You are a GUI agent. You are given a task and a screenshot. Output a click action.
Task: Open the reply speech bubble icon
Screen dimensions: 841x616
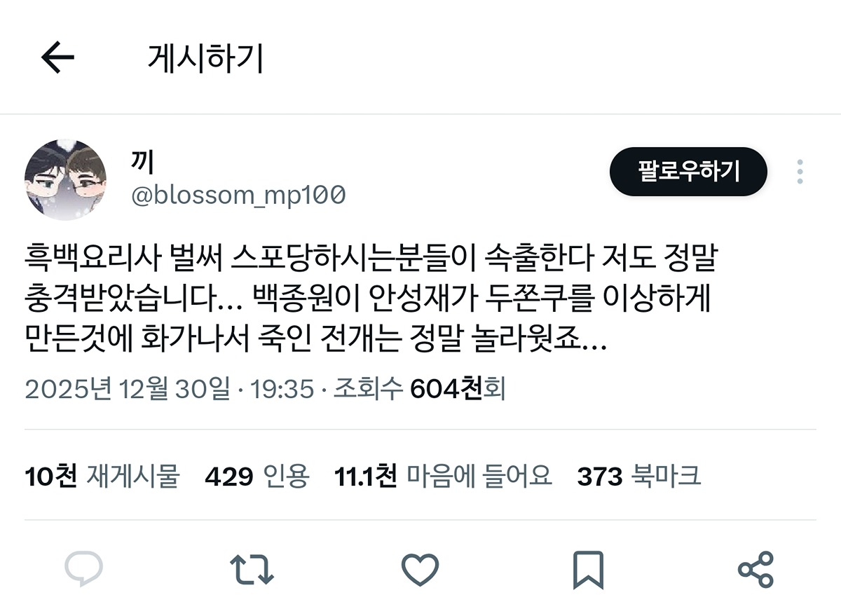pyautogui.click(x=84, y=569)
